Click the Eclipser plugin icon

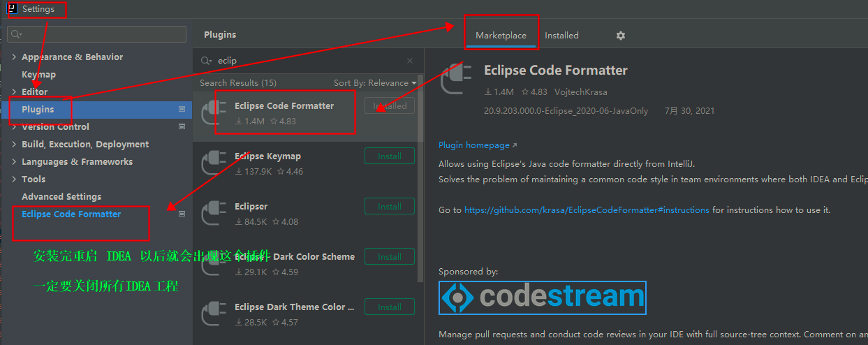tap(213, 212)
